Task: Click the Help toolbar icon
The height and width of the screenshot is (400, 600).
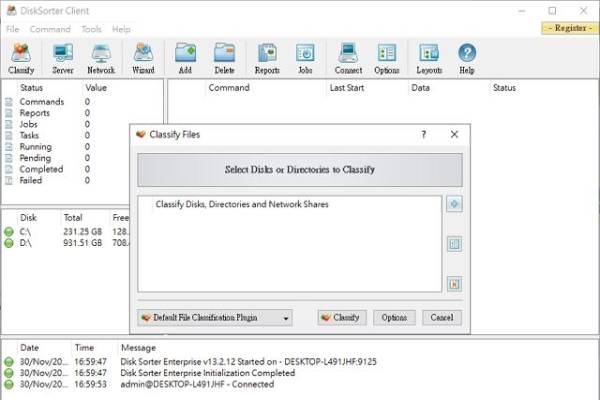Action: pyautogui.click(x=467, y=58)
